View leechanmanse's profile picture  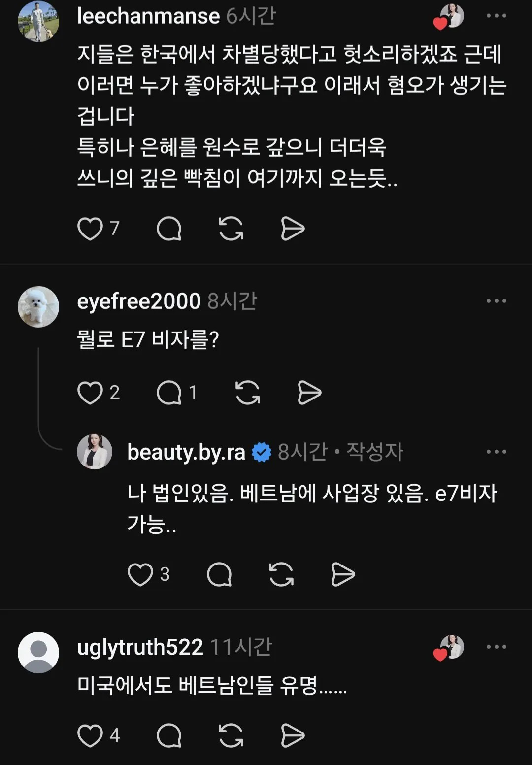(x=38, y=21)
